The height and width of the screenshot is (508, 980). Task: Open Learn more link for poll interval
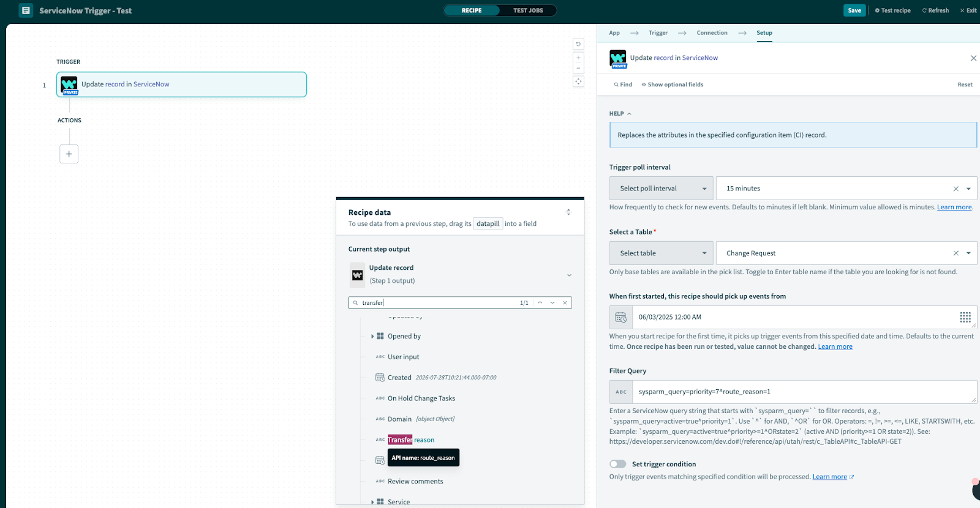(x=954, y=207)
